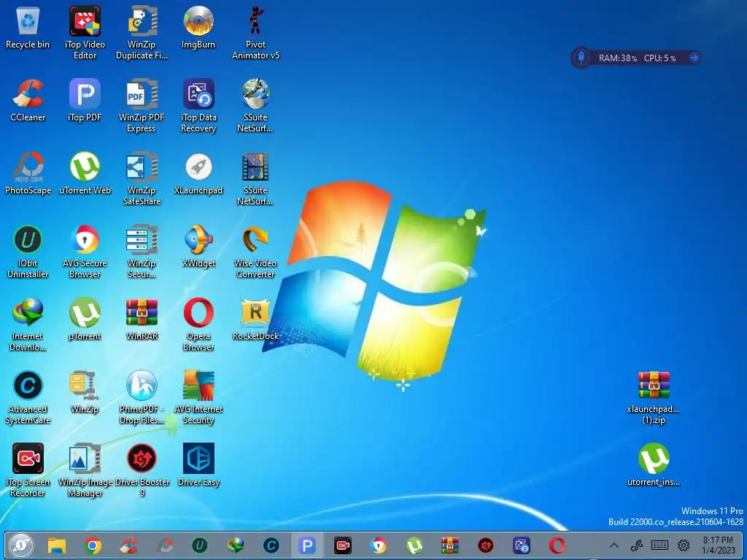Click the WinRAR taskbar icon

click(x=449, y=545)
